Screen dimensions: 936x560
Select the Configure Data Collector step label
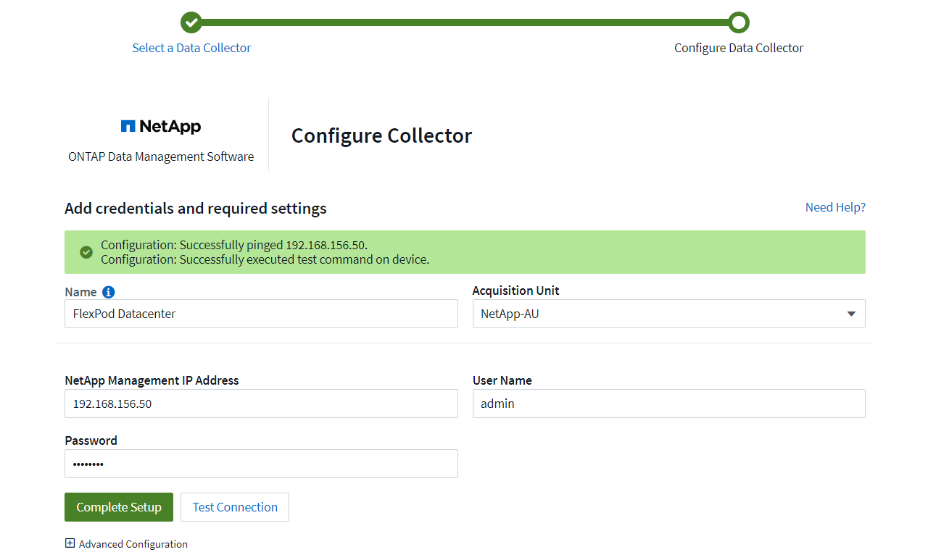tap(739, 48)
